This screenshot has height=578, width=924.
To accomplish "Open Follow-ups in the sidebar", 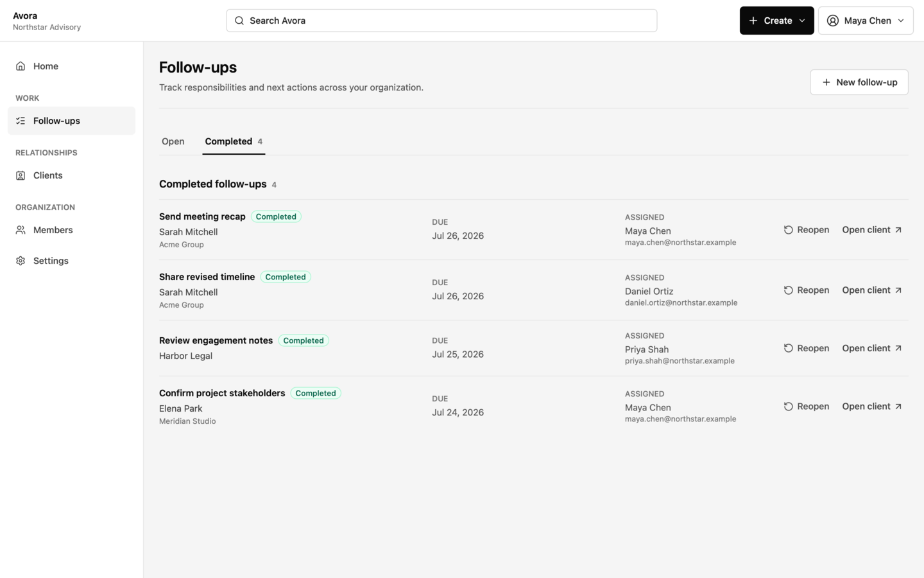I will 71,121.
